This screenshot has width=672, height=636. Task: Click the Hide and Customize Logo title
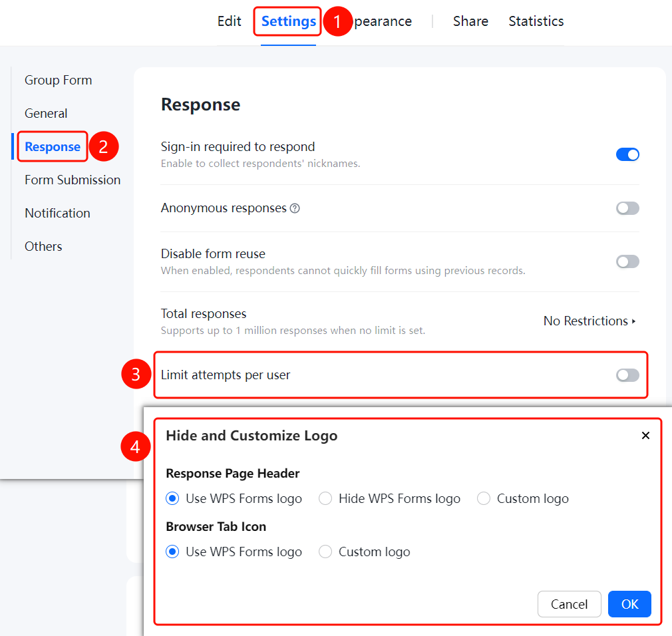(x=252, y=436)
